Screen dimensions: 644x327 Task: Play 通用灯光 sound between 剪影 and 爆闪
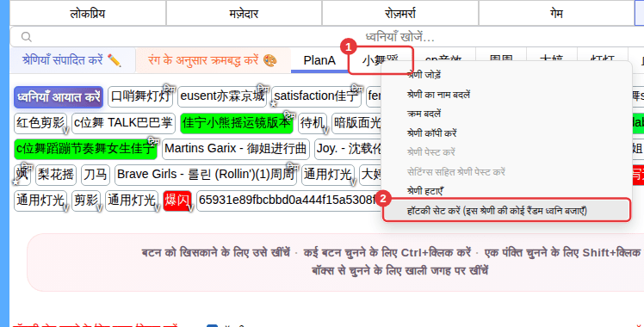point(132,201)
